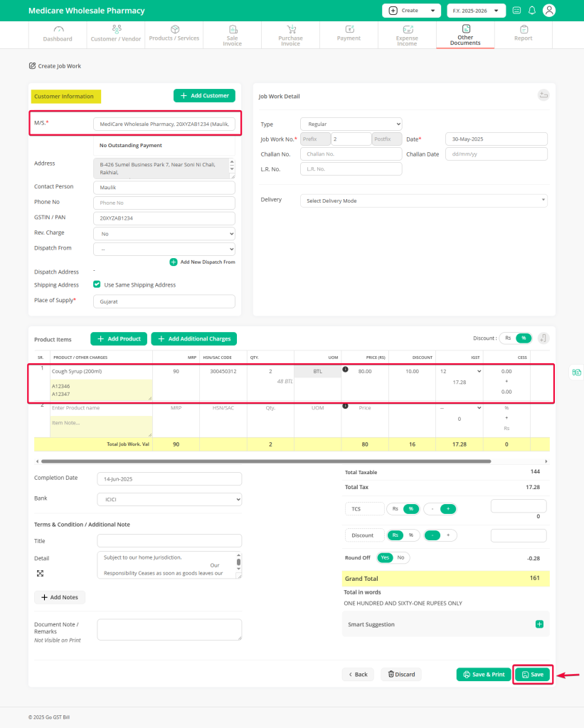Open the Payment section icon

coord(349,31)
